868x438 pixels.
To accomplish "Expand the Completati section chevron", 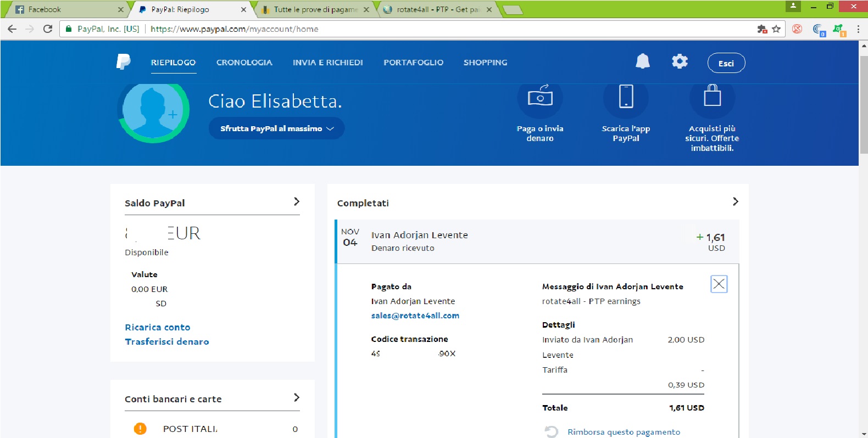I will click(x=736, y=201).
